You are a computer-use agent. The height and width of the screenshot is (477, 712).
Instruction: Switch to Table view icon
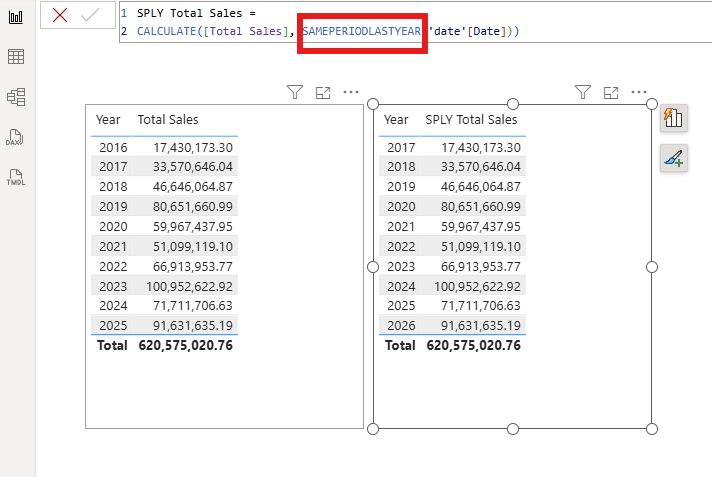pyautogui.click(x=16, y=57)
